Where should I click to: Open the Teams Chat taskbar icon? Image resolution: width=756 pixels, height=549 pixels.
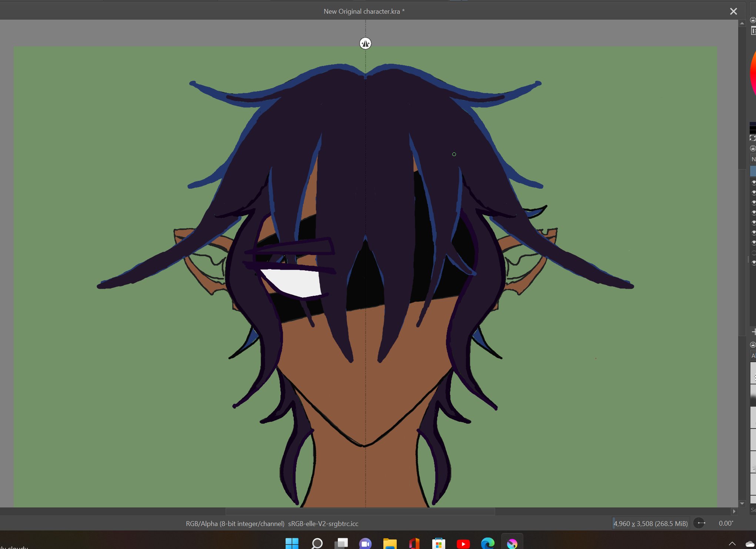[365, 544]
